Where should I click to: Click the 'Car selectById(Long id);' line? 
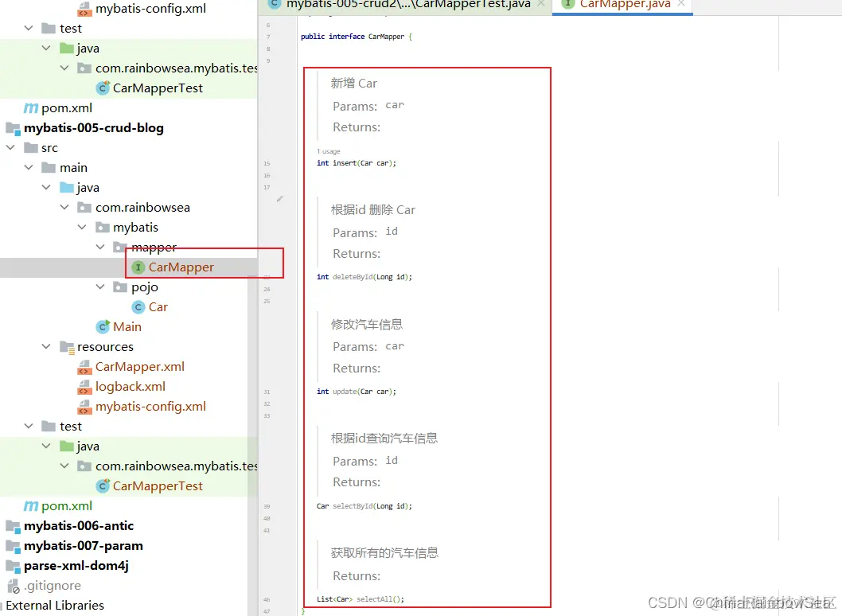click(x=364, y=506)
